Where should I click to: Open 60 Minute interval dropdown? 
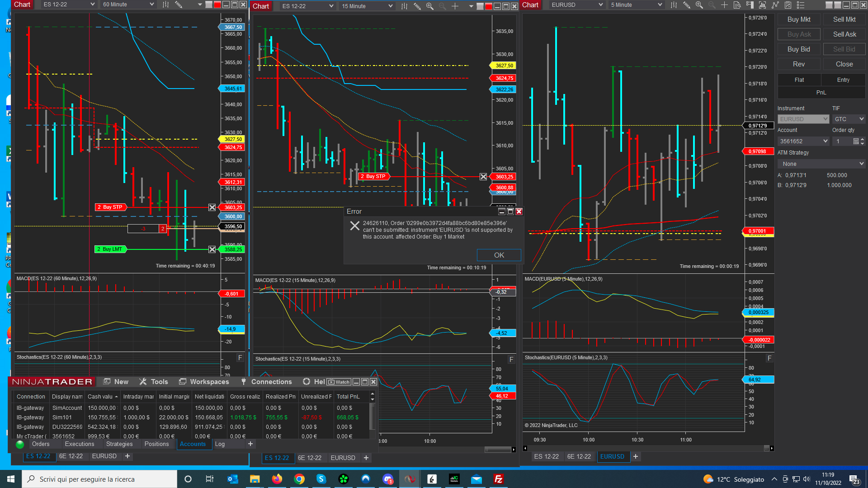click(x=128, y=5)
